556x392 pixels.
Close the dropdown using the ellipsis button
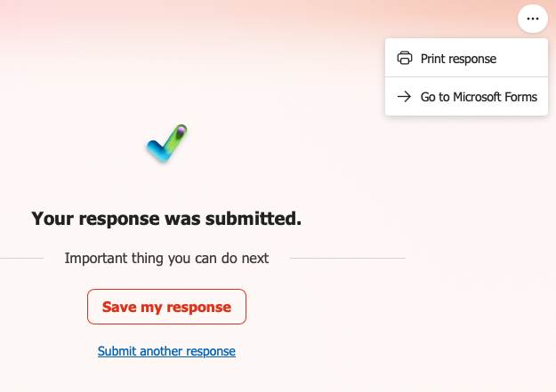coord(532,19)
